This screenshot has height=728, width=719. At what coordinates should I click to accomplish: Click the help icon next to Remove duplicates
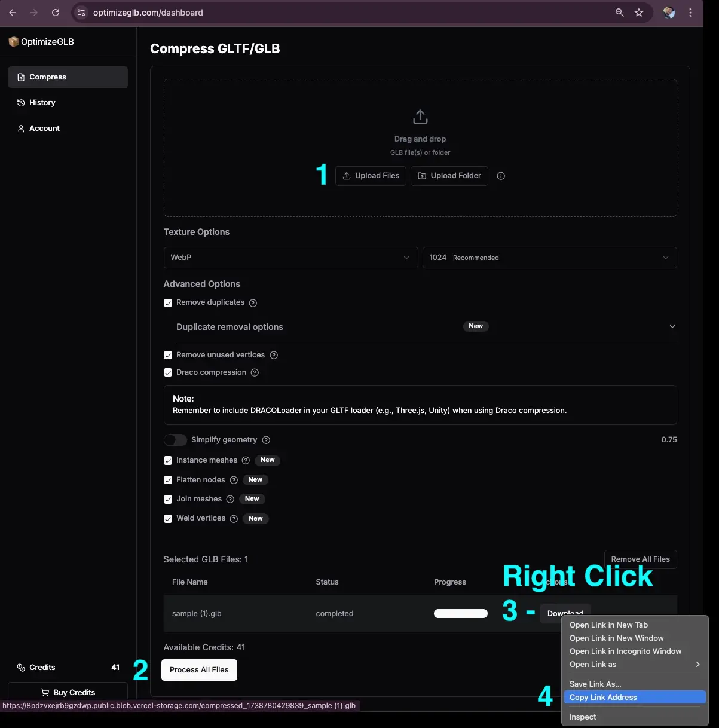(x=253, y=303)
